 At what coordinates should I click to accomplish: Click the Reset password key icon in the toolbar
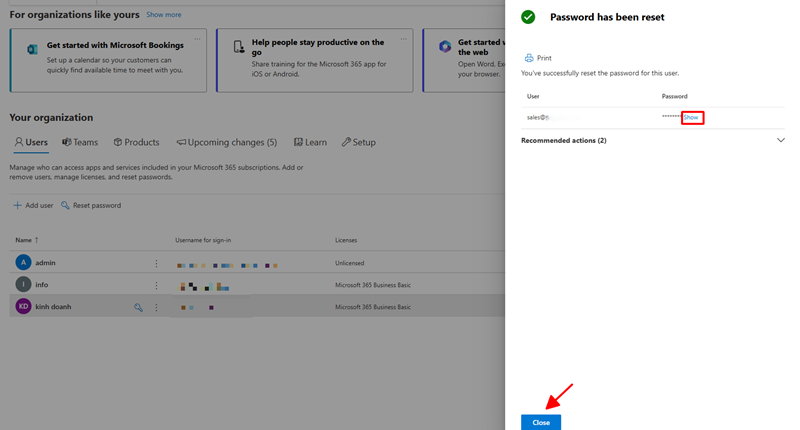click(66, 205)
